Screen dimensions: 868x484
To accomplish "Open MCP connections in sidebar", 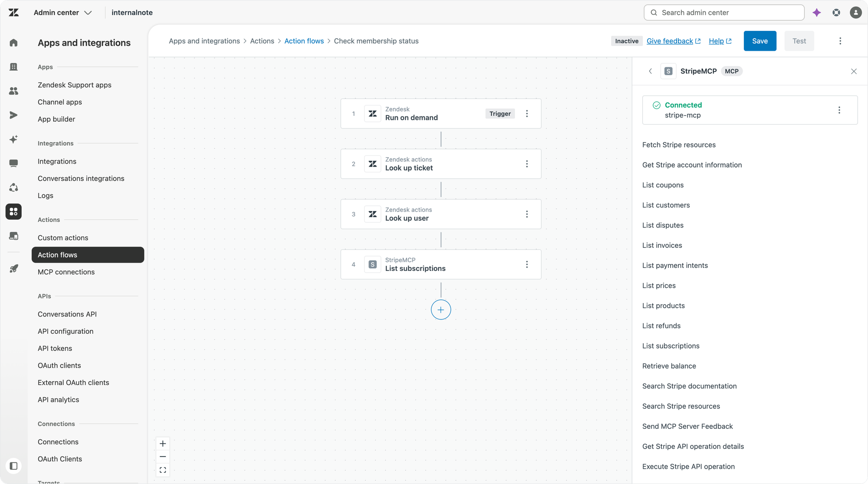I will coord(66,272).
